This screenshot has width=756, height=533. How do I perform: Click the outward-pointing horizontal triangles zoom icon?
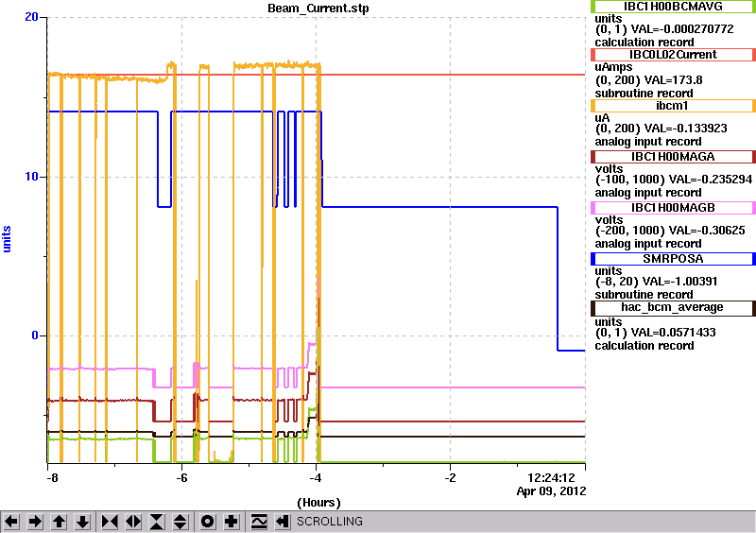point(133,522)
